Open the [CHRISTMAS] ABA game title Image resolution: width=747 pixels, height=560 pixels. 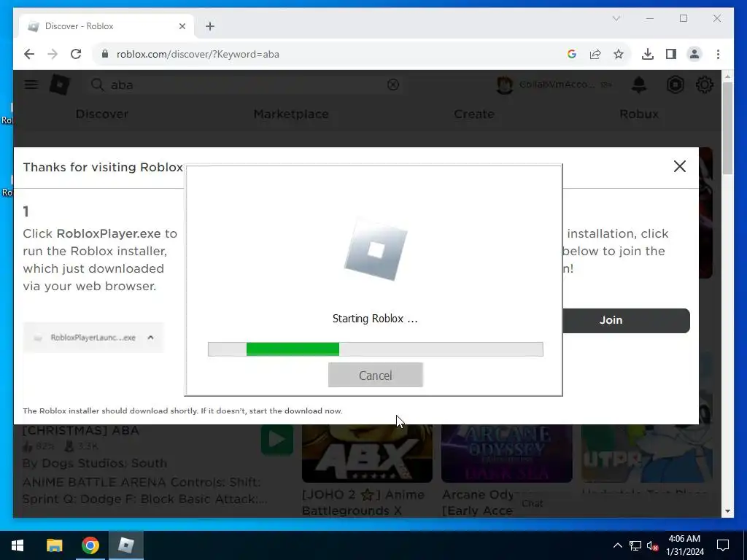click(80, 430)
